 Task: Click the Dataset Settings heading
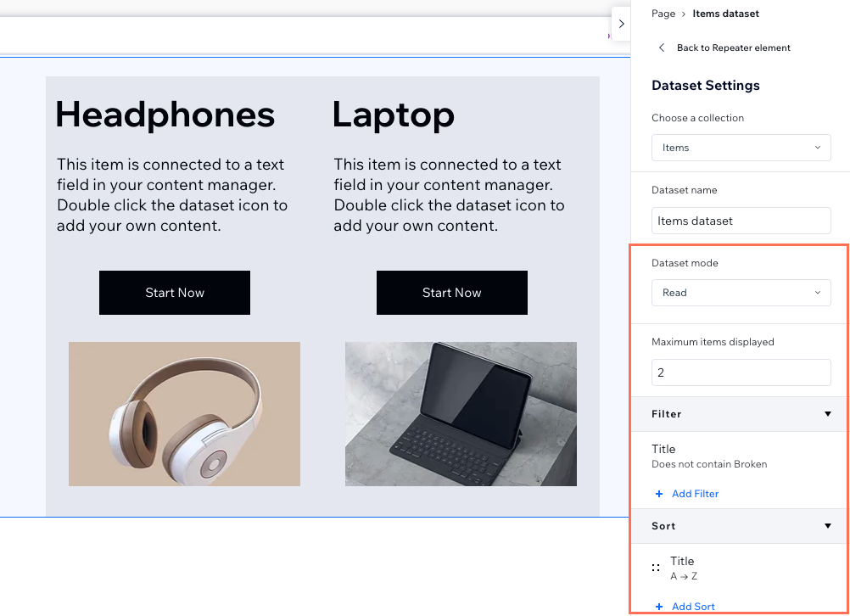(705, 86)
